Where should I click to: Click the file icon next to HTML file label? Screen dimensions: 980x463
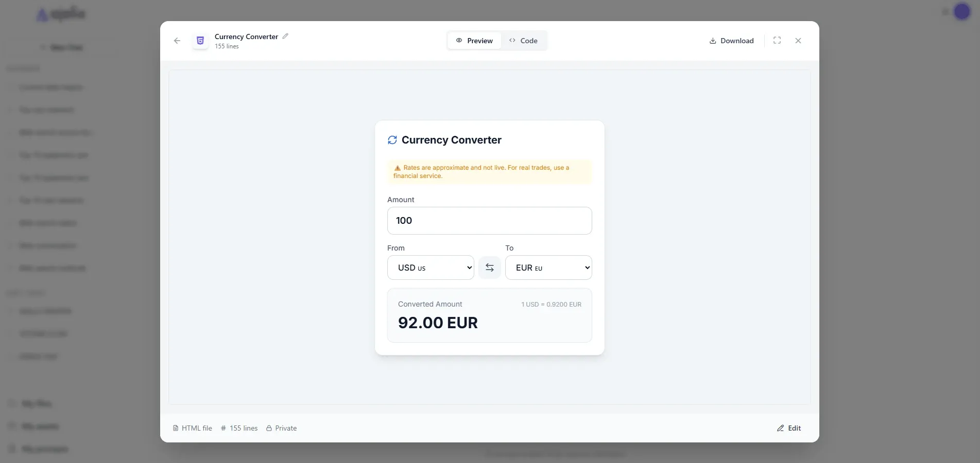point(177,428)
